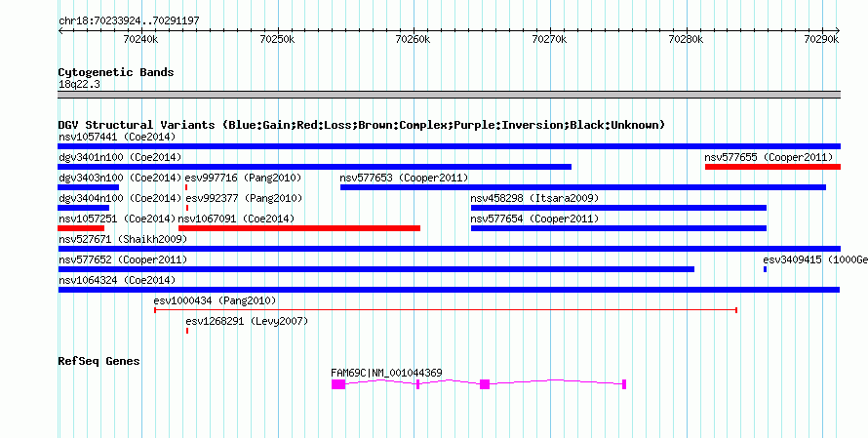
Task: Click the dgv3404n100 blue variant bar
Action: point(83,208)
